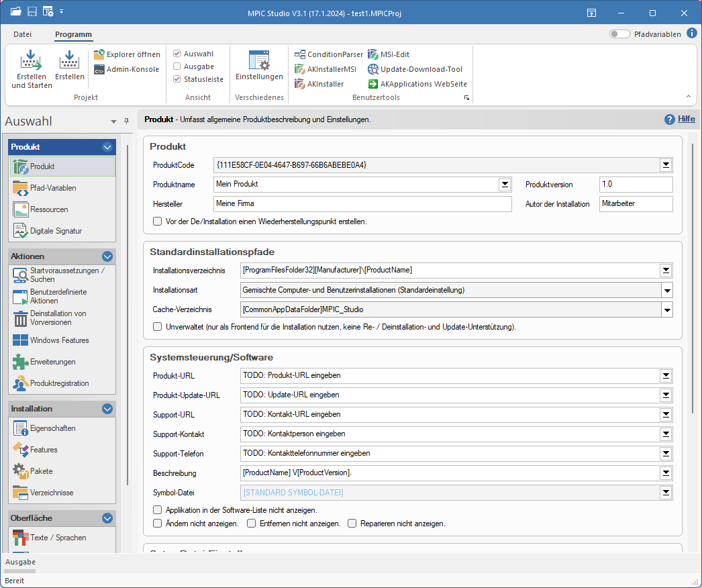Check the Unverwaltet option
The width and height of the screenshot is (702, 588).
click(157, 326)
